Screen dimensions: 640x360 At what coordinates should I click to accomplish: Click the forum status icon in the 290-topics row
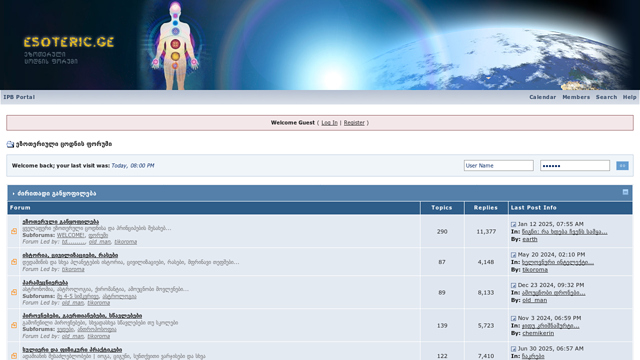point(14,231)
